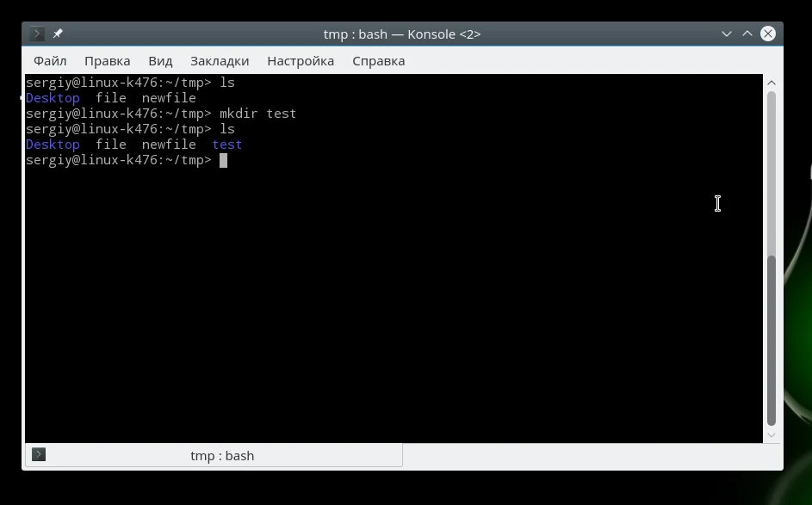Toggle the pin window icon in title bar
The height and width of the screenshot is (505, 812).
point(58,34)
